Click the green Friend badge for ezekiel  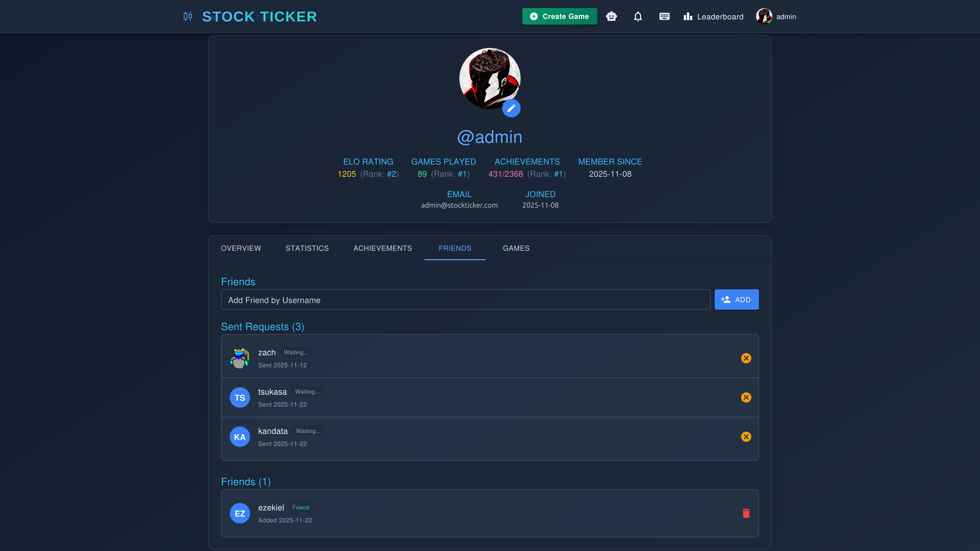(x=301, y=508)
